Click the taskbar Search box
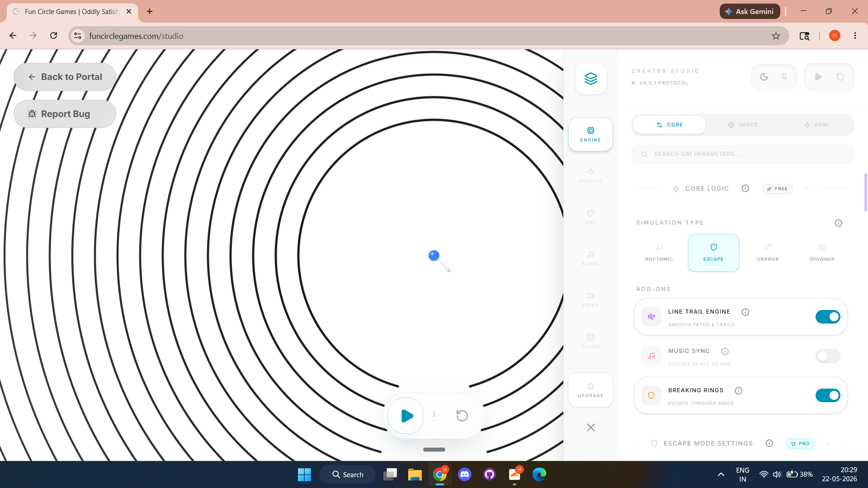868x488 pixels. tap(347, 474)
